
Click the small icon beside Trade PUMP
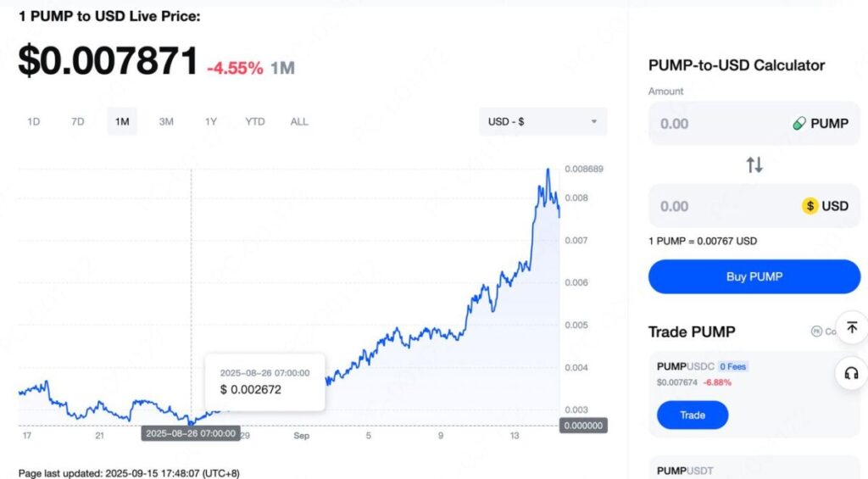click(816, 331)
